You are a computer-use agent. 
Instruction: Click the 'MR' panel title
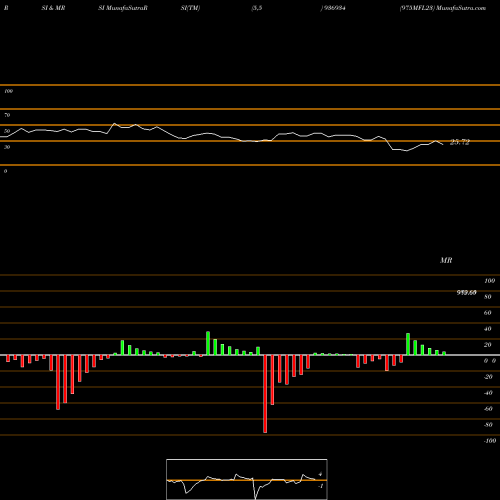[x=446, y=260]
